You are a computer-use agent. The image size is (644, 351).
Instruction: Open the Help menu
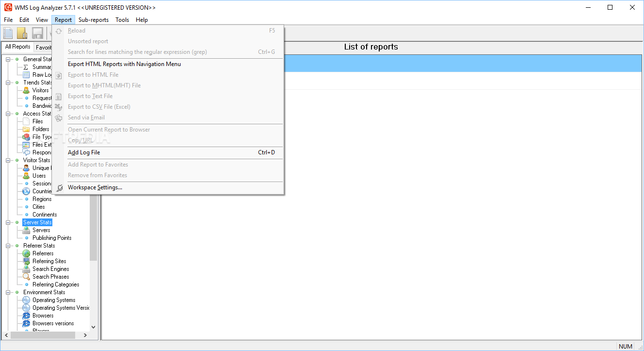coord(142,20)
